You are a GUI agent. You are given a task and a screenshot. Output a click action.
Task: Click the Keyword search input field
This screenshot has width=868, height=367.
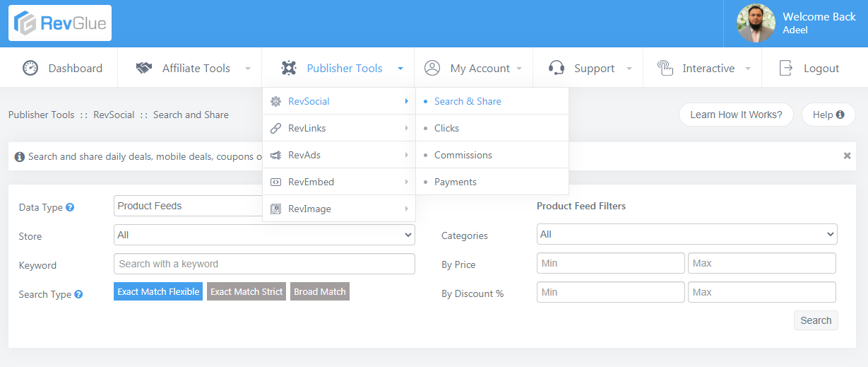264,264
